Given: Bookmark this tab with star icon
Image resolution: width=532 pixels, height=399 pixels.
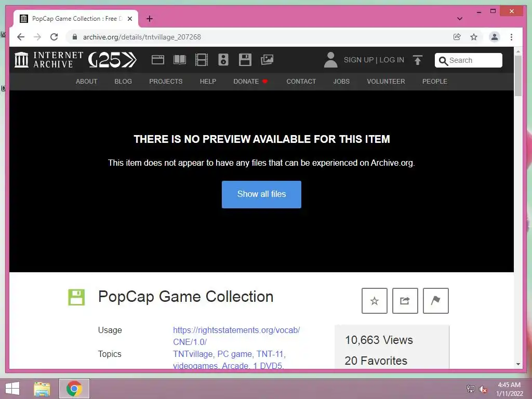Looking at the screenshot, I should click(474, 37).
